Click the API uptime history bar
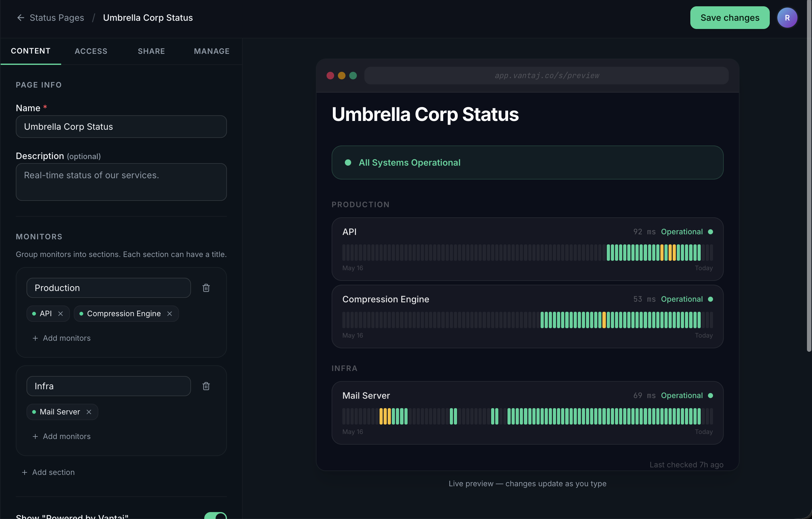Screen dimensions: 812x519 [527, 253]
